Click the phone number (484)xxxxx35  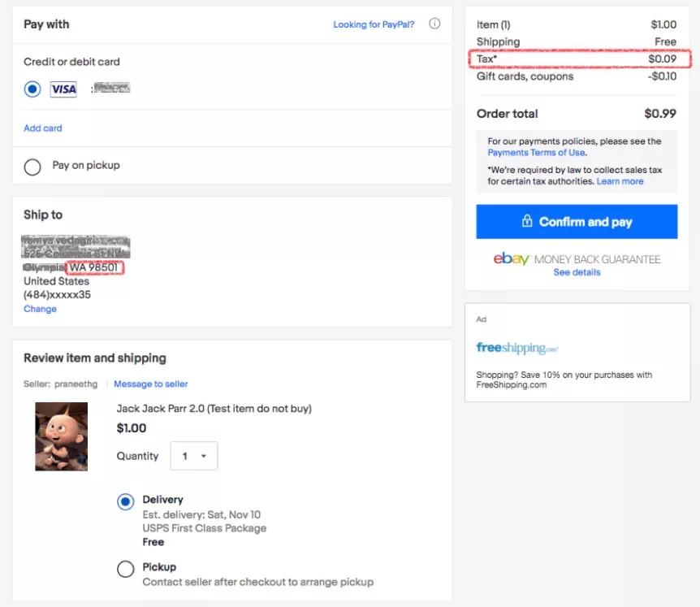(x=57, y=295)
